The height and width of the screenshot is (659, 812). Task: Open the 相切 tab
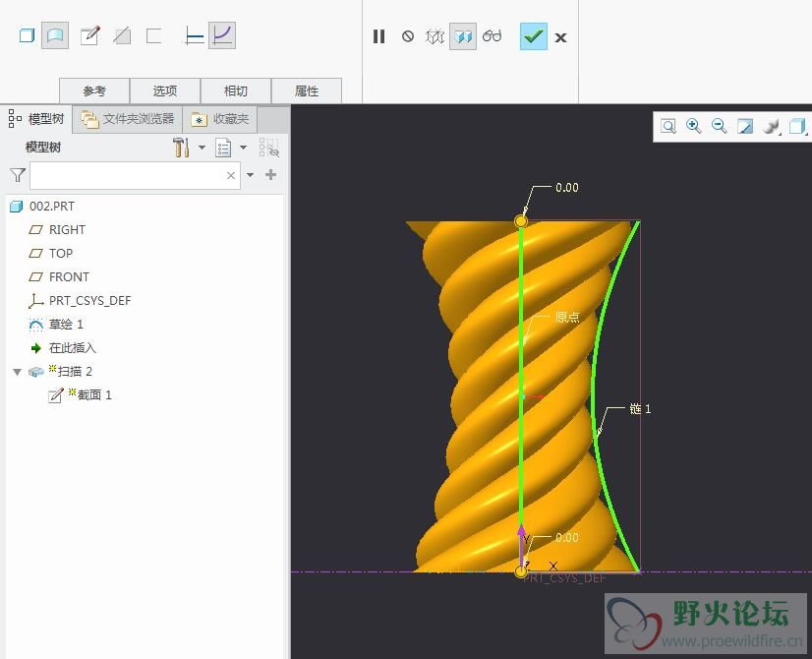236,91
